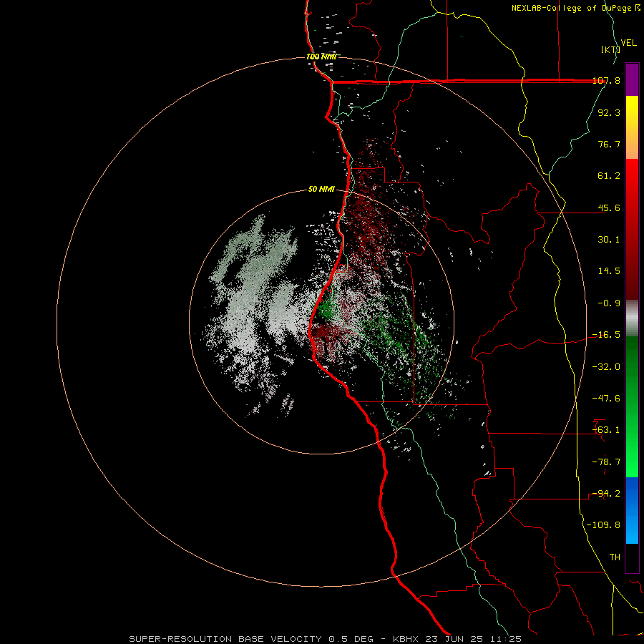Screen dimensions: 644x644
Task: Click the 11:25 timestamp
Action: [x=506, y=639]
